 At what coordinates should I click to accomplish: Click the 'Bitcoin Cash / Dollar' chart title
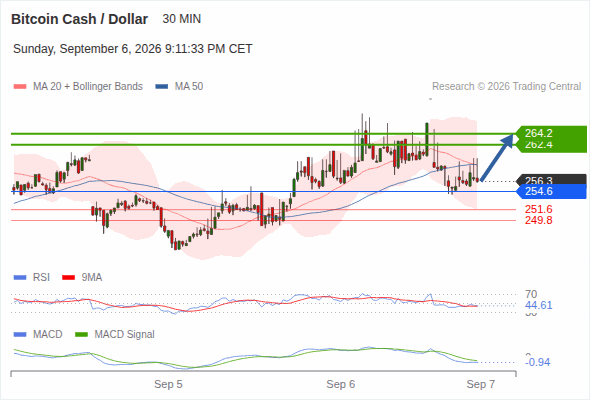click(79, 19)
